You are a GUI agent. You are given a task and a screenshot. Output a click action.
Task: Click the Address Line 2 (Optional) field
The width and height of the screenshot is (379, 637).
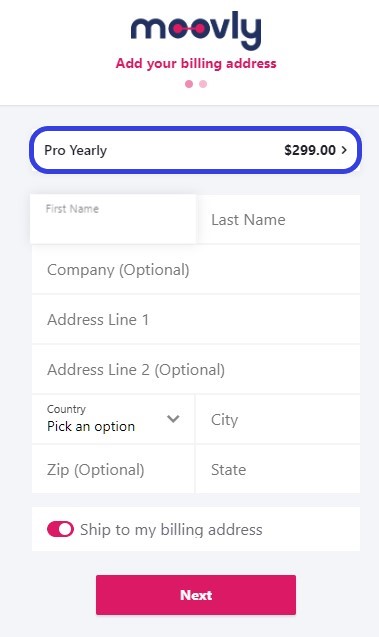(196, 369)
